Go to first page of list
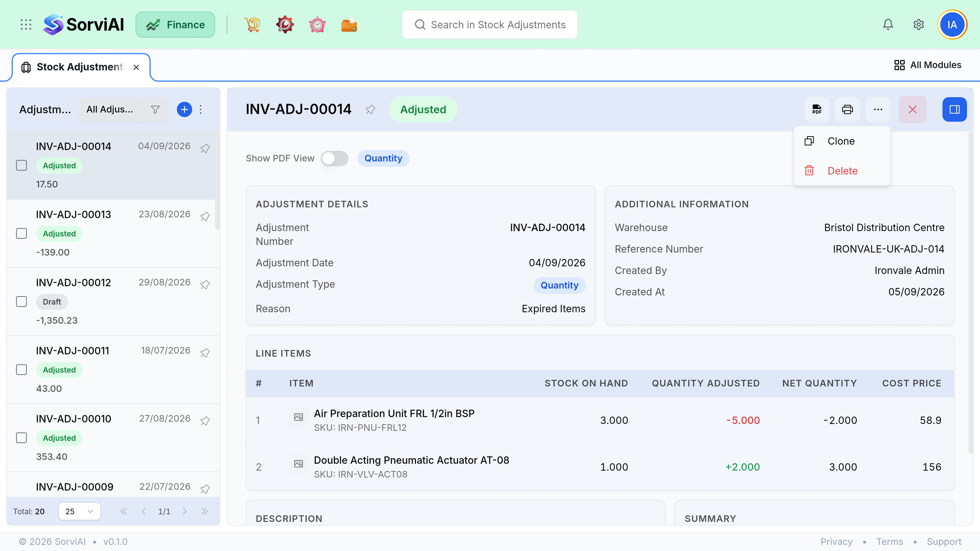This screenshot has height=551, width=980. pos(124,511)
